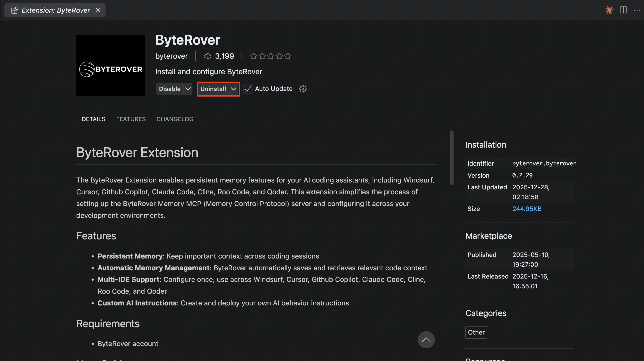
Task: Click the extensions icon on the ByteRover tab
Action: coord(14,10)
